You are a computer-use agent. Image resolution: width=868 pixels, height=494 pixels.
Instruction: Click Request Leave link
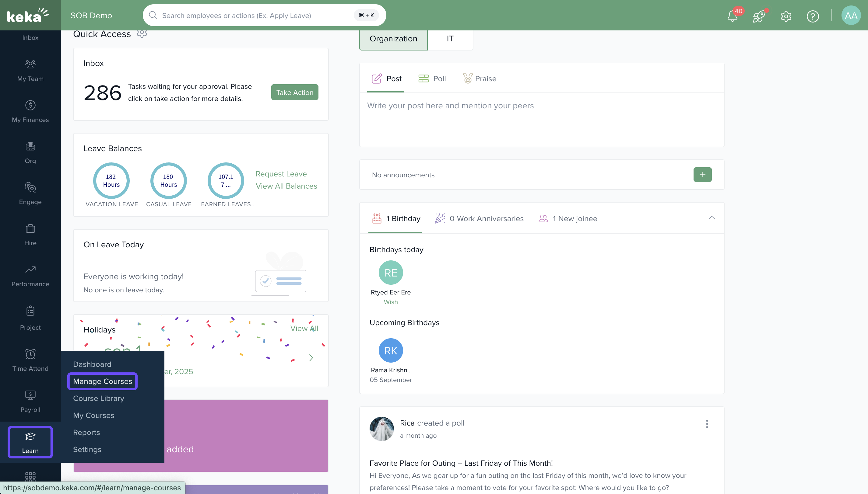click(x=281, y=174)
